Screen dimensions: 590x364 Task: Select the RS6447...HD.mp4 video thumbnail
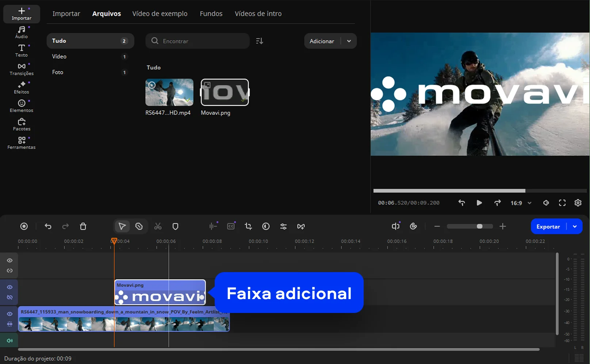(169, 92)
